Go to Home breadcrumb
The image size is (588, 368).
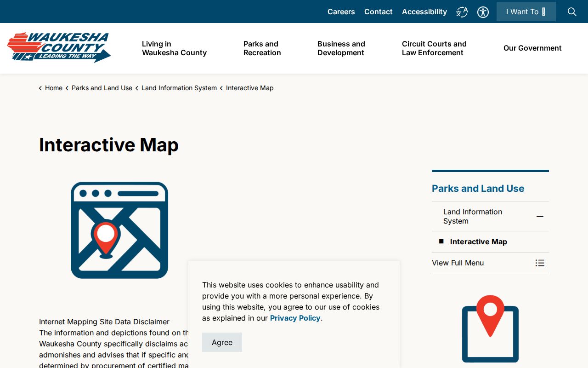[53, 88]
